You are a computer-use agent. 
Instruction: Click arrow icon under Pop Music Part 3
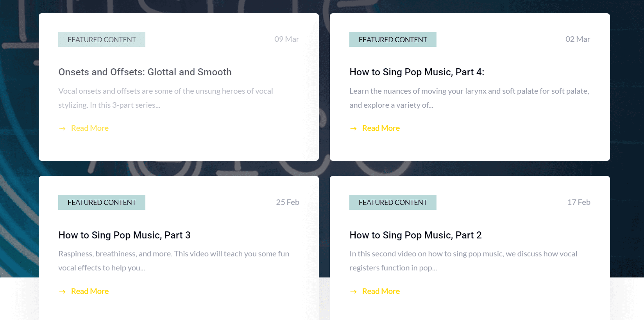[62, 292]
